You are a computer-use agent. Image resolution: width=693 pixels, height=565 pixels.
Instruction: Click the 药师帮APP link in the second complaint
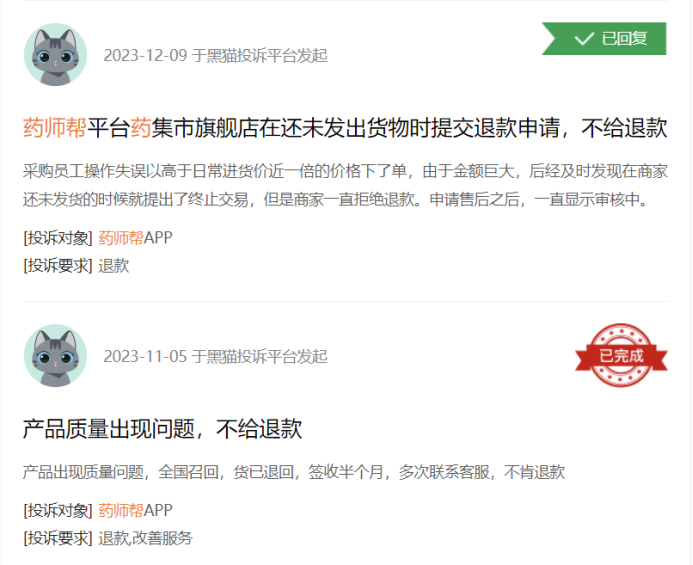(x=135, y=510)
